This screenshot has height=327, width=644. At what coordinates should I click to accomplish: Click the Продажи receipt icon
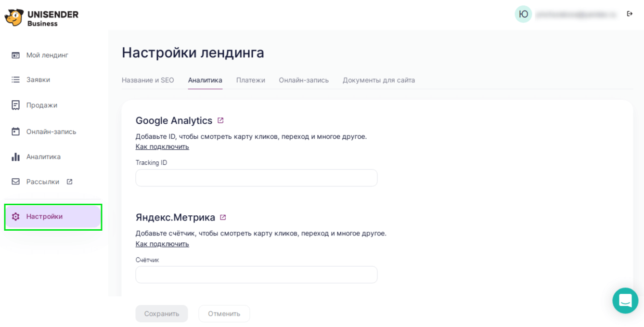click(x=16, y=105)
